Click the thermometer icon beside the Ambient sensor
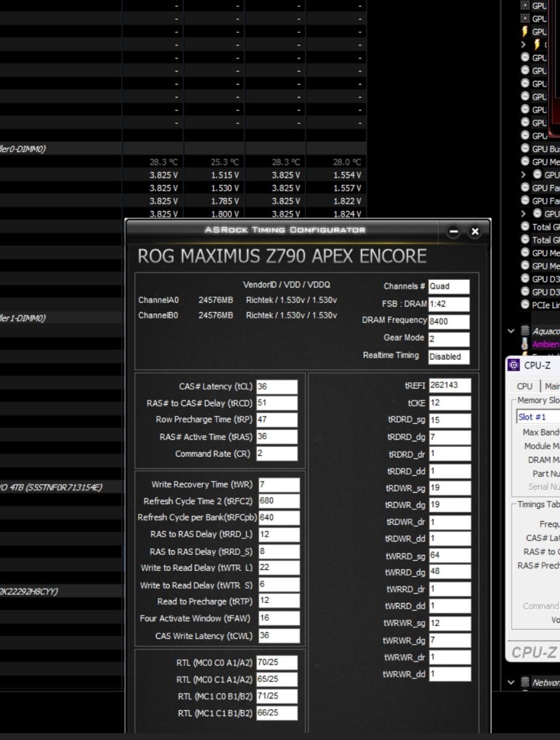The image size is (560, 740). [x=525, y=344]
